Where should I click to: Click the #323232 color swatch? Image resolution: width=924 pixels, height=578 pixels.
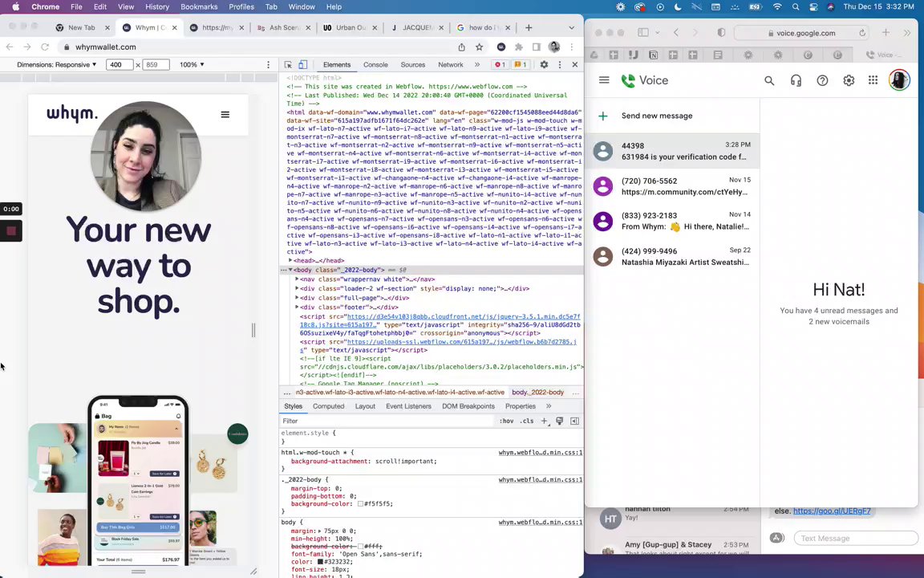click(321, 562)
